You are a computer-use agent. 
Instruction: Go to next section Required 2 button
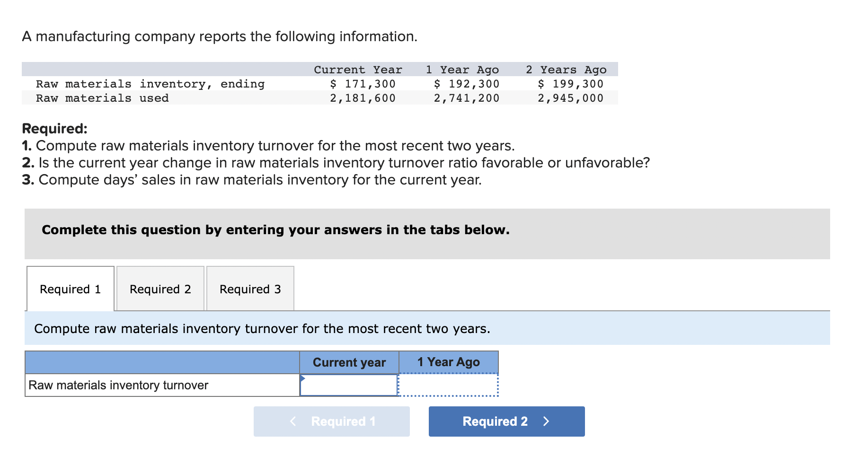[507, 421]
